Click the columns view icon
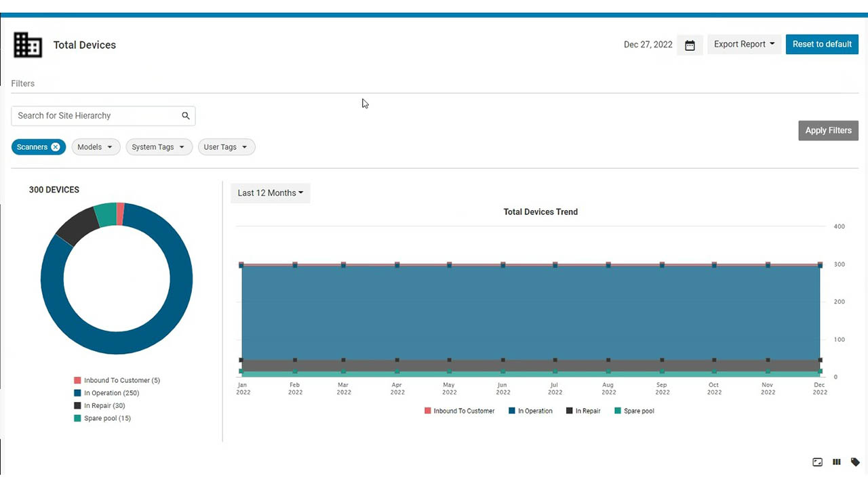This screenshot has width=868, height=488. point(836,462)
